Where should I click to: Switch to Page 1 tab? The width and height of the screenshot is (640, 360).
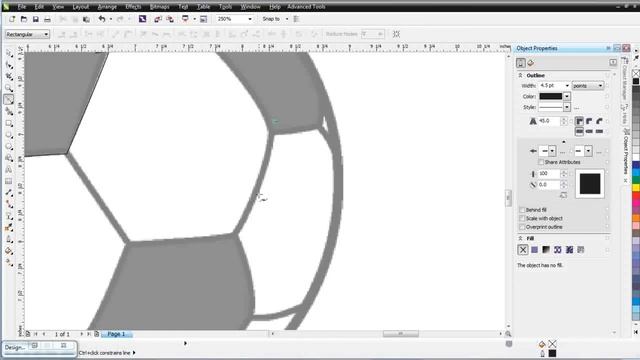tap(116, 334)
